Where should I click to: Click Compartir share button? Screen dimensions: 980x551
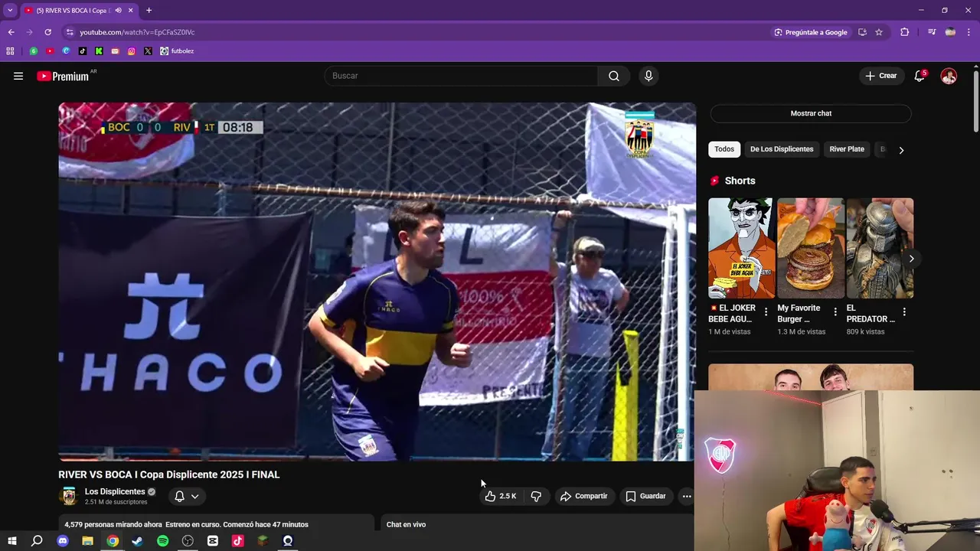pyautogui.click(x=583, y=496)
